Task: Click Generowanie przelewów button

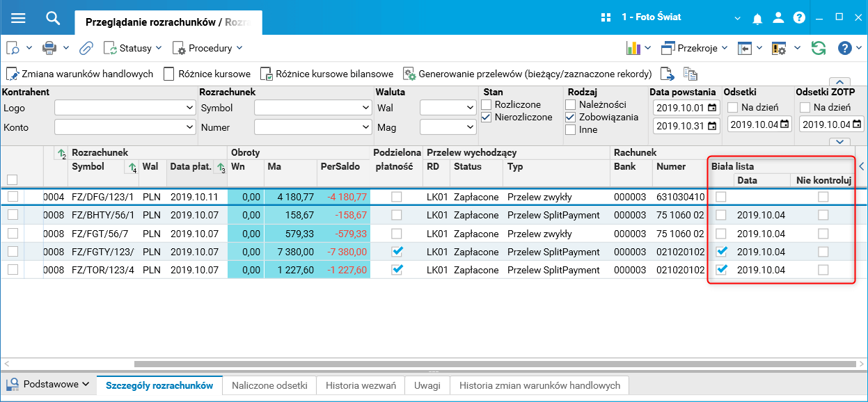Action: (x=528, y=74)
